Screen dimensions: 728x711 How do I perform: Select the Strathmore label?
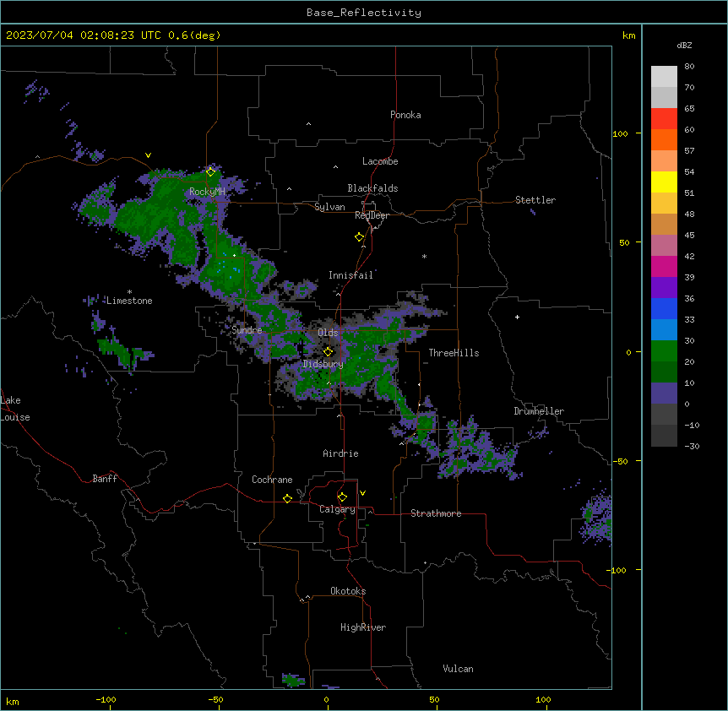tap(436, 513)
